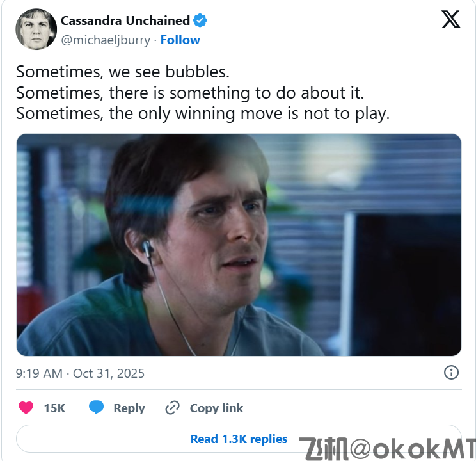The width and height of the screenshot is (476, 461).
Task: Click the chain link copy icon
Action: coord(173,408)
